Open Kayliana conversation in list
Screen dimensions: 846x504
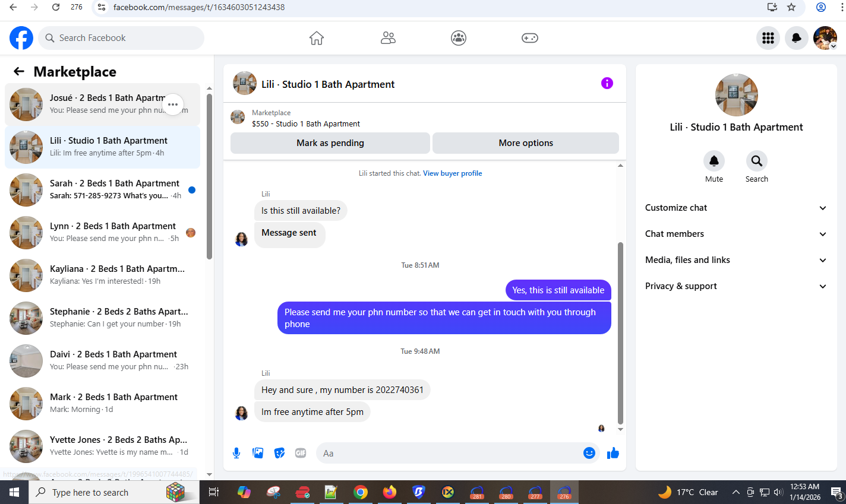click(102, 275)
